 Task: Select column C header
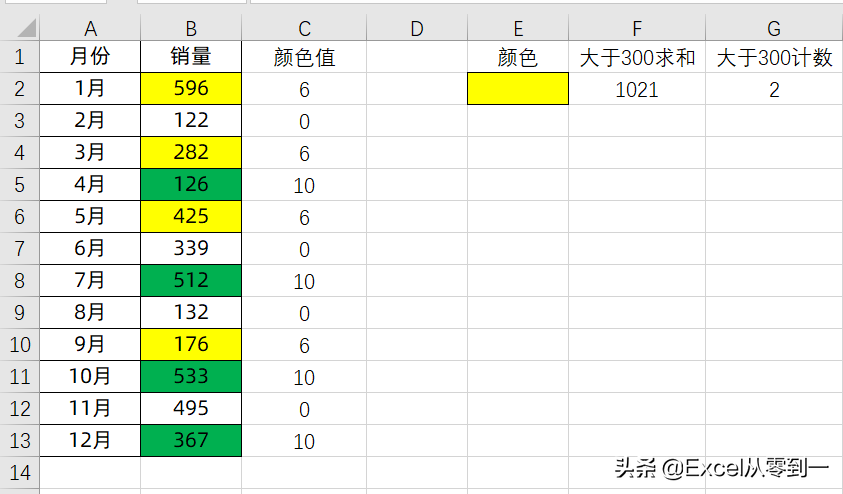click(x=304, y=28)
